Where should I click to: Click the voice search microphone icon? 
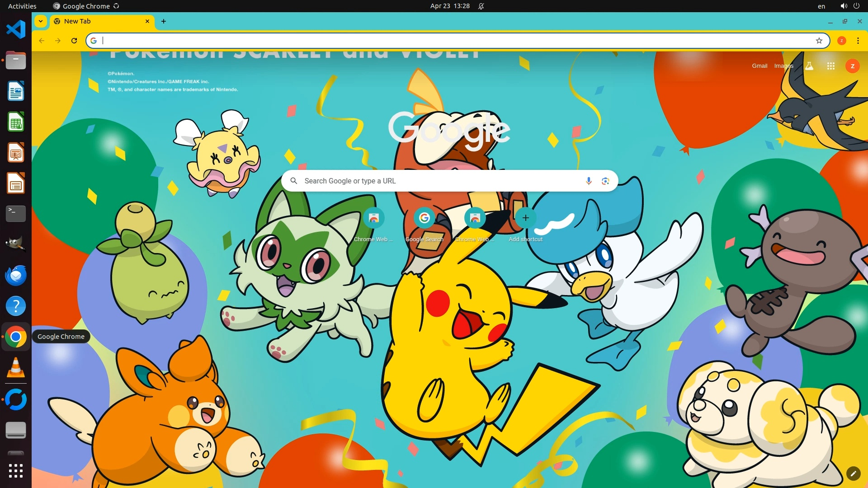coord(589,181)
